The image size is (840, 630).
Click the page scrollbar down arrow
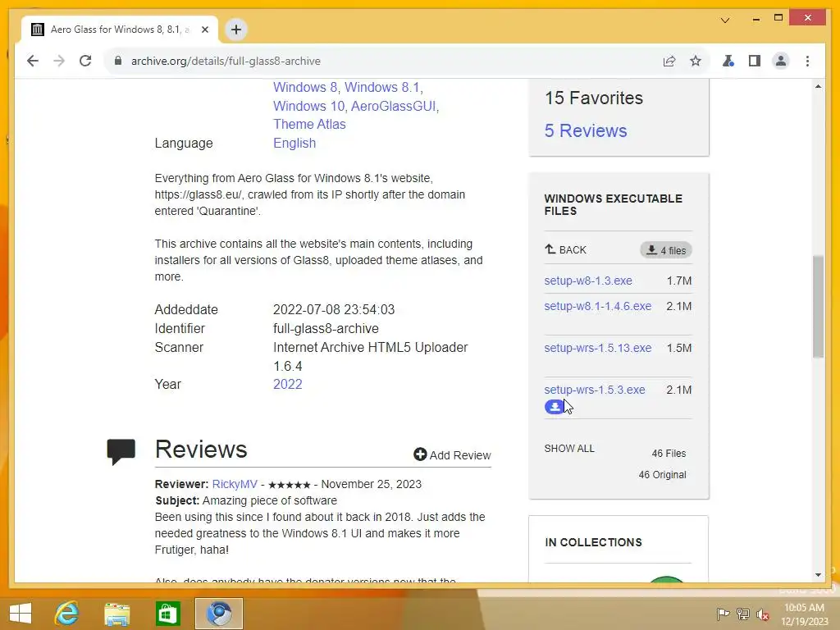coord(818,575)
